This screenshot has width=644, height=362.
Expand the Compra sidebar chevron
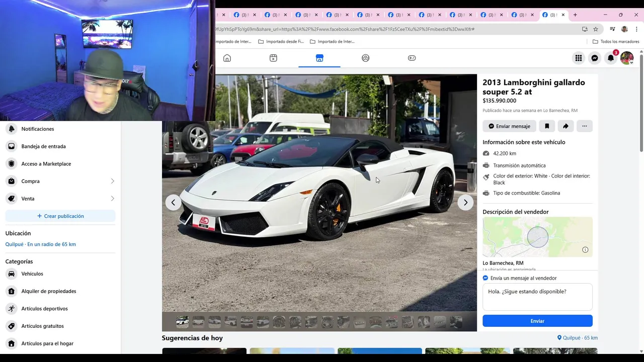112,181
